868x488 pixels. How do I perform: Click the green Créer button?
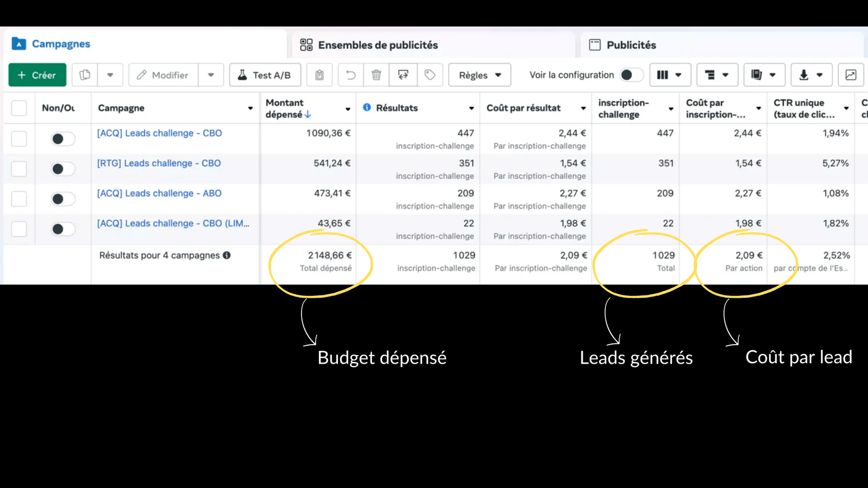(37, 75)
